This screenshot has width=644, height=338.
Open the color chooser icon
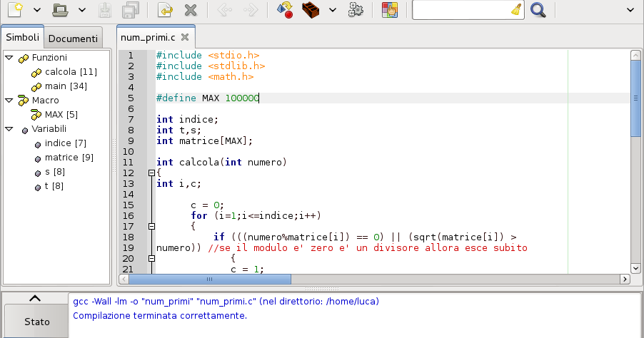pyautogui.click(x=389, y=10)
